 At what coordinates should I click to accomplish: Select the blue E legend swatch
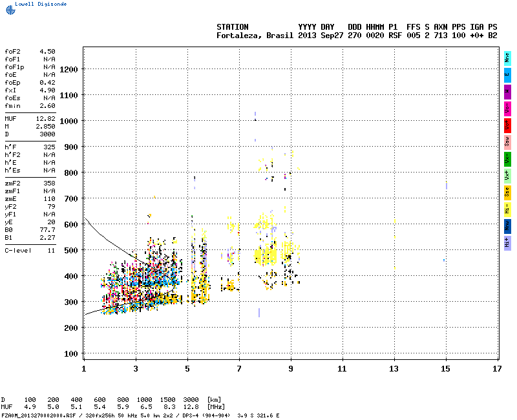pos(507,75)
